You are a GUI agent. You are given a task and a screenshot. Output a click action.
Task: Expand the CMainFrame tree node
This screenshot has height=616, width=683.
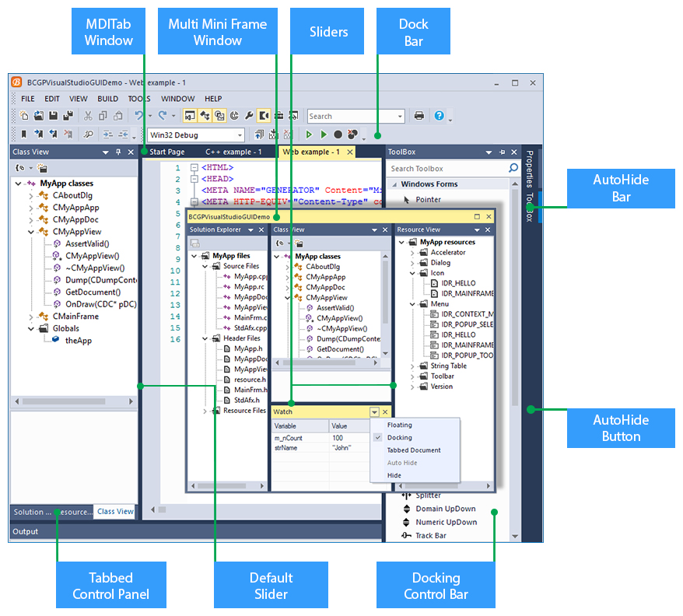coord(30,317)
